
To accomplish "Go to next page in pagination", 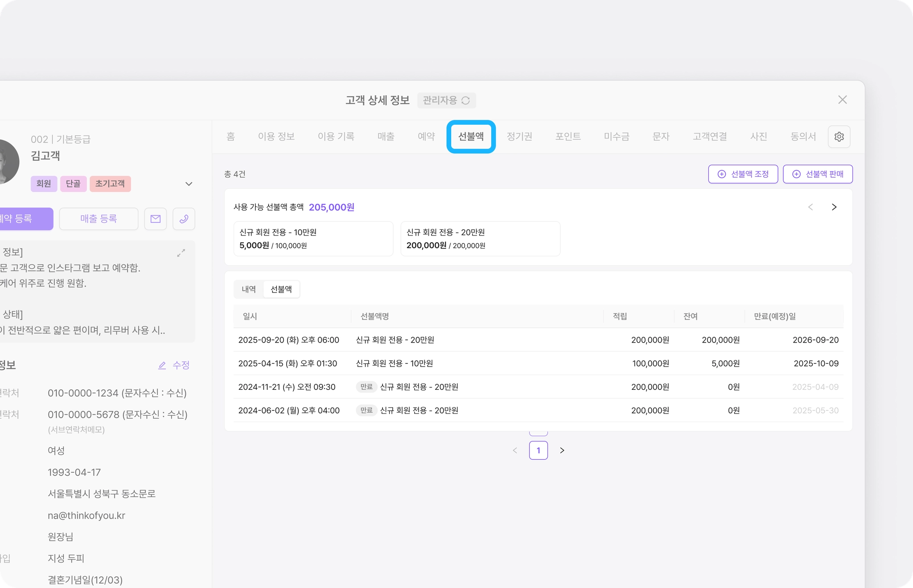I will coord(562,450).
